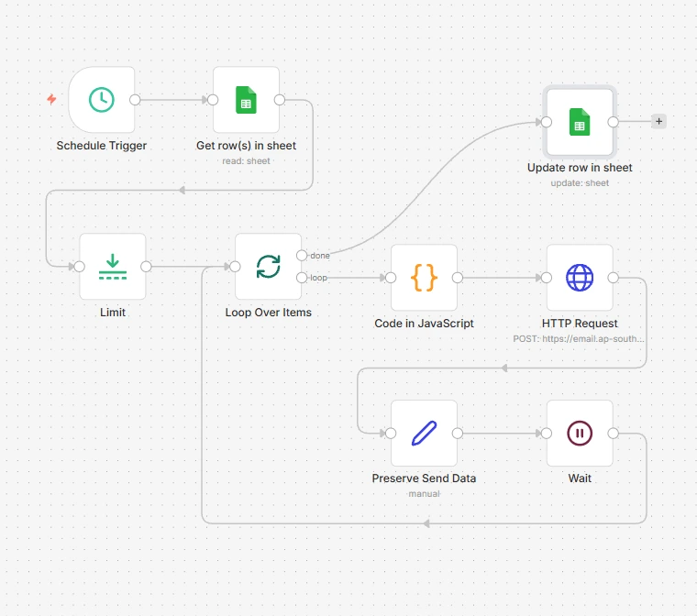This screenshot has width=697, height=616.
Task: Add node after Update row in sheet
Action: tap(658, 121)
